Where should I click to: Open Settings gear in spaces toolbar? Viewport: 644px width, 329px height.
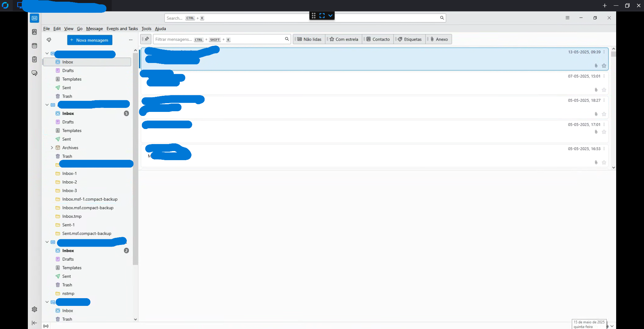tap(35, 309)
